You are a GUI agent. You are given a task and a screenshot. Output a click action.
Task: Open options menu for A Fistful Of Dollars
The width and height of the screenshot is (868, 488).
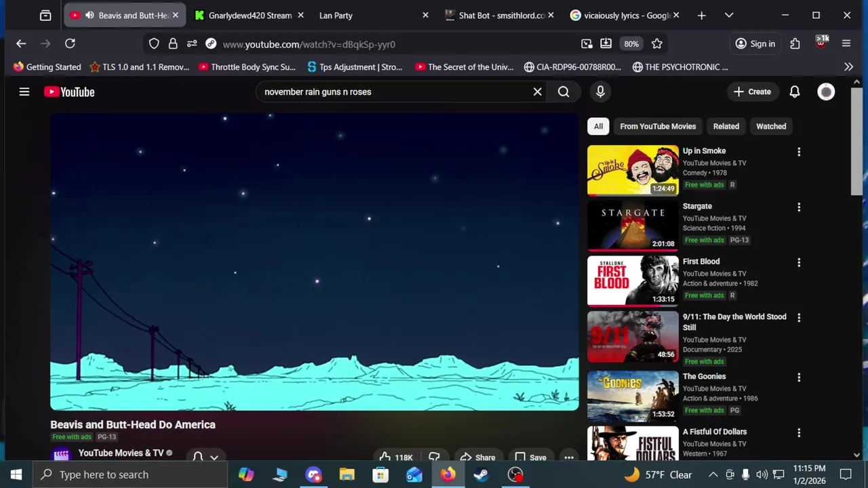[799, 432]
